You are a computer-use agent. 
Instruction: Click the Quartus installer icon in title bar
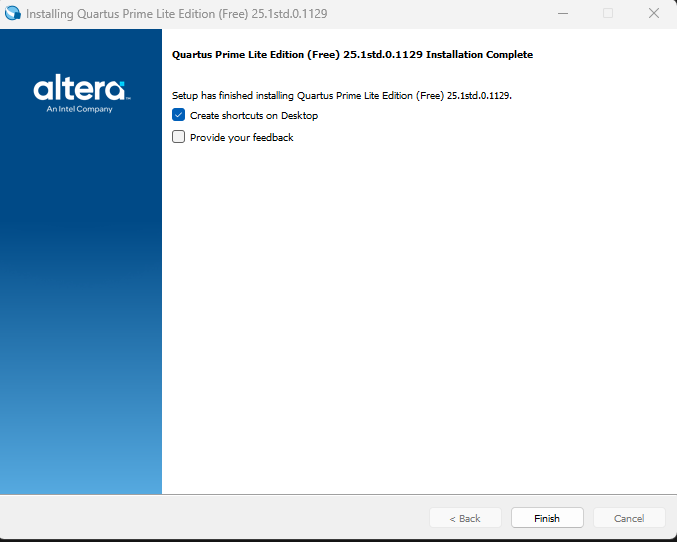coord(13,13)
